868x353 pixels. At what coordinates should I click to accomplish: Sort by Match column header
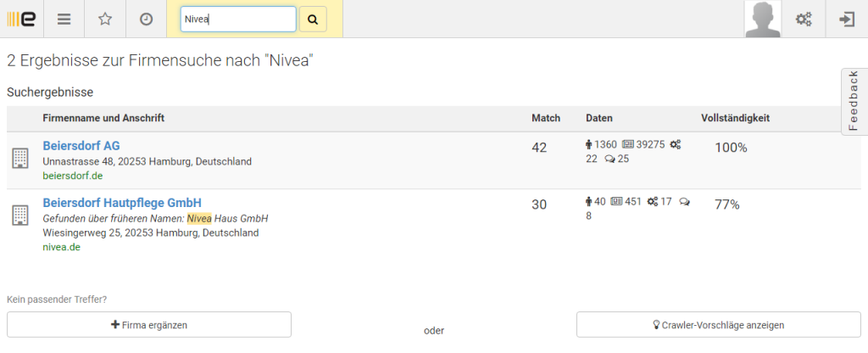[545, 118]
